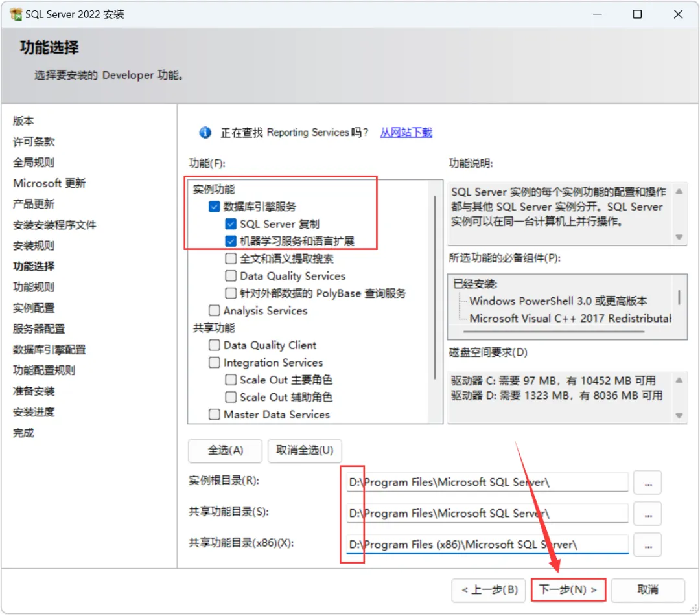Open 从网站下载 link
Screen dimensions: 700x616
(406, 133)
